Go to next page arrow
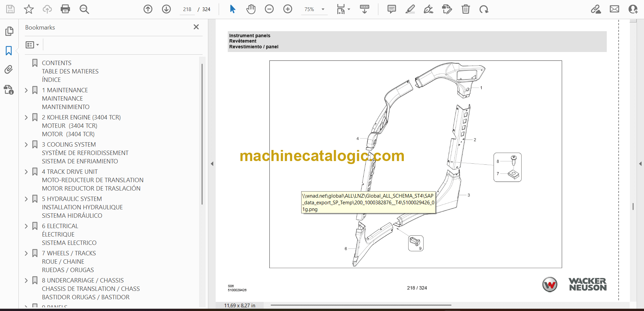This screenshot has height=311, width=644. (166, 9)
